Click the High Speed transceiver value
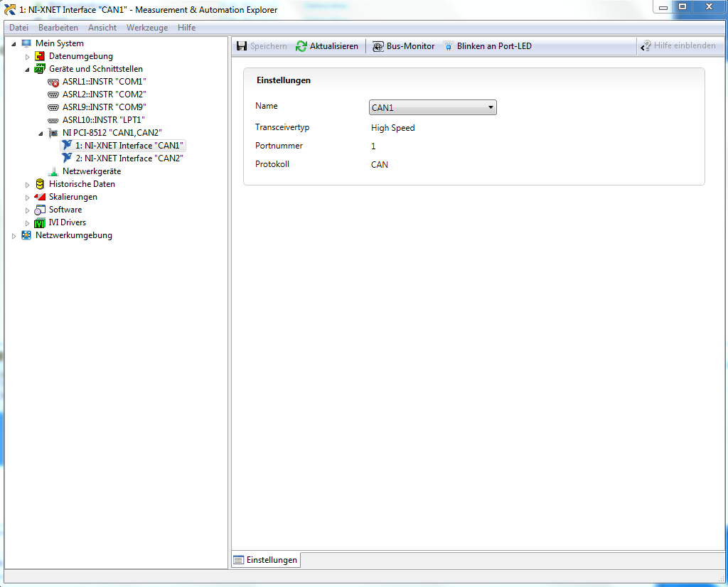The width and height of the screenshot is (728, 587). [392, 128]
